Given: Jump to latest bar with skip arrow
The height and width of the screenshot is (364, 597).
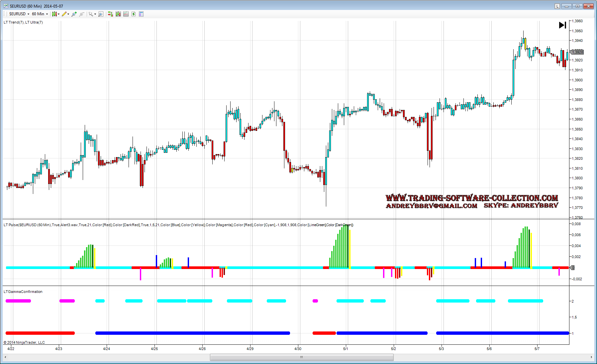Looking at the screenshot, I should point(562,25).
